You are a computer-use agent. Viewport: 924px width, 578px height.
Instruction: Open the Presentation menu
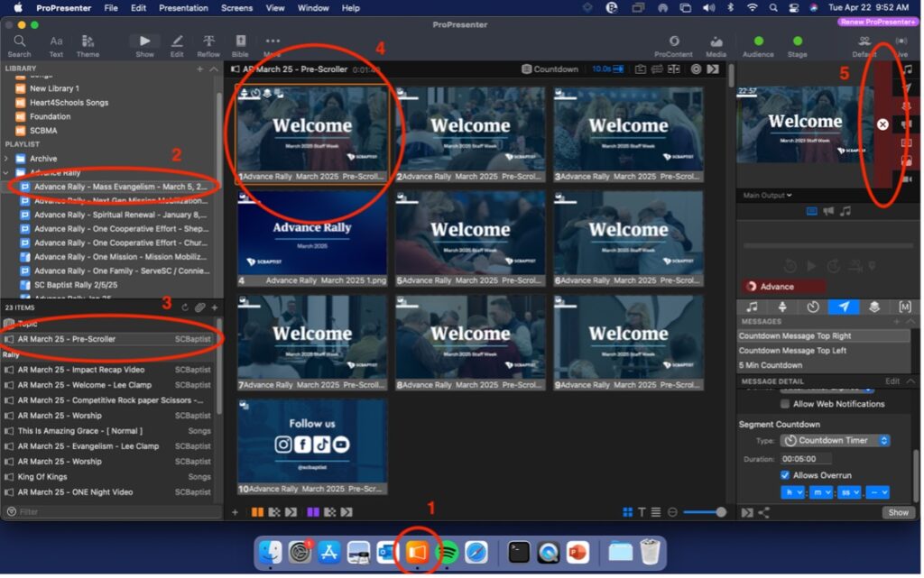[x=183, y=7]
